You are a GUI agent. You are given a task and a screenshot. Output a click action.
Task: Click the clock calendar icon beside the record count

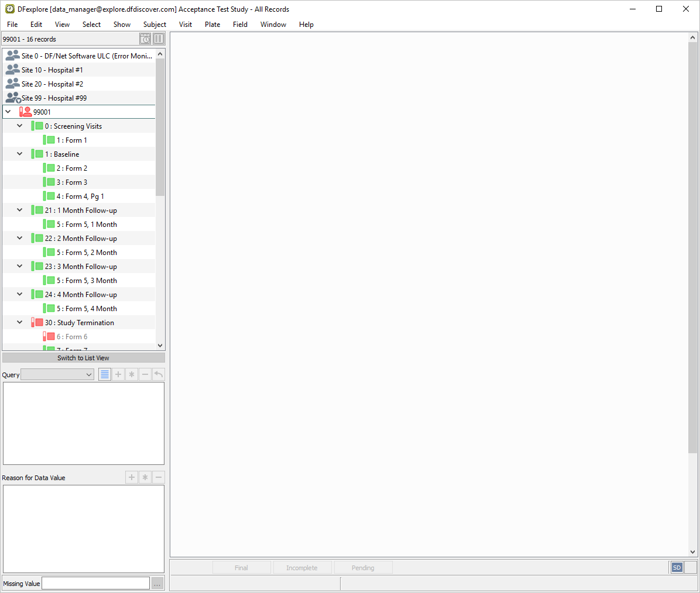[145, 39]
